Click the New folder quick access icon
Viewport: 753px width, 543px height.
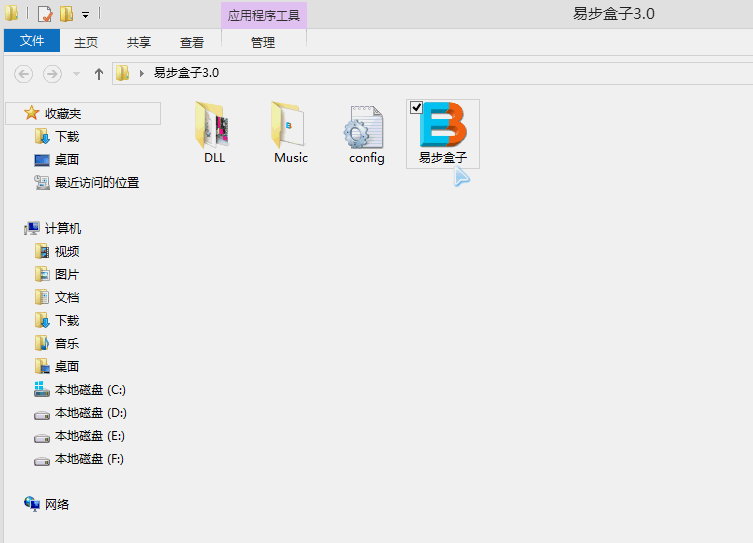67,14
